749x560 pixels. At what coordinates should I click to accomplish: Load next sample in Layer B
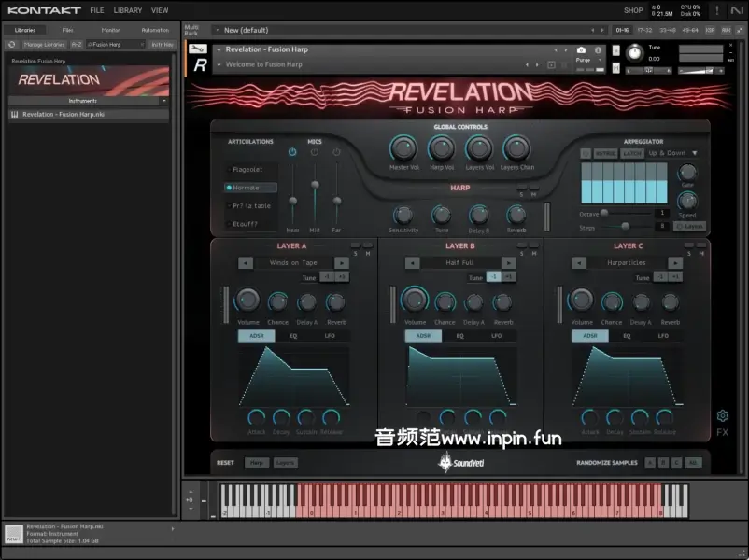click(x=508, y=263)
